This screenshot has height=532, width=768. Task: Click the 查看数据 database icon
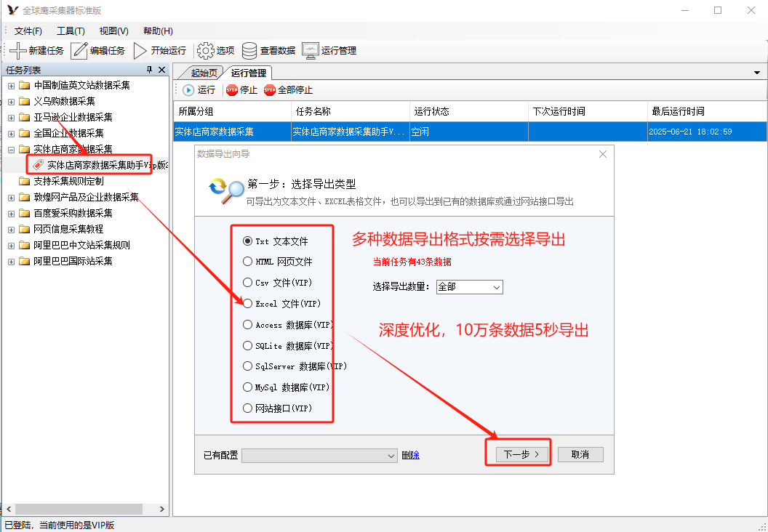coord(249,51)
